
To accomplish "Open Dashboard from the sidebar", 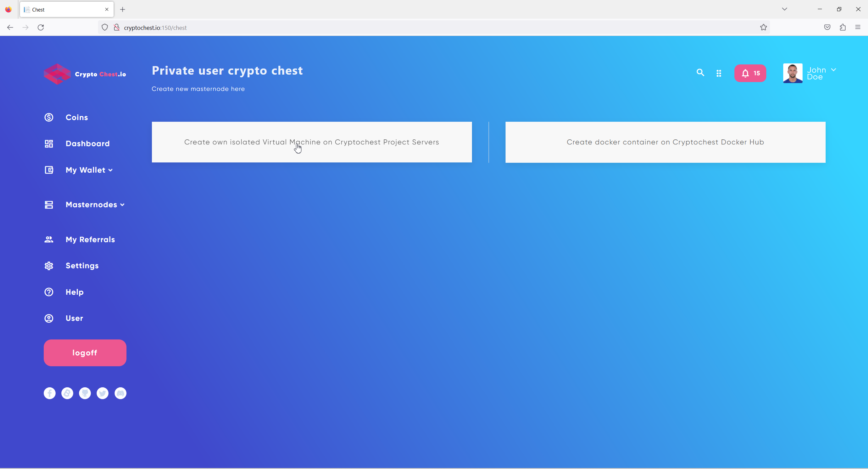I will click(x=87, y=143).
